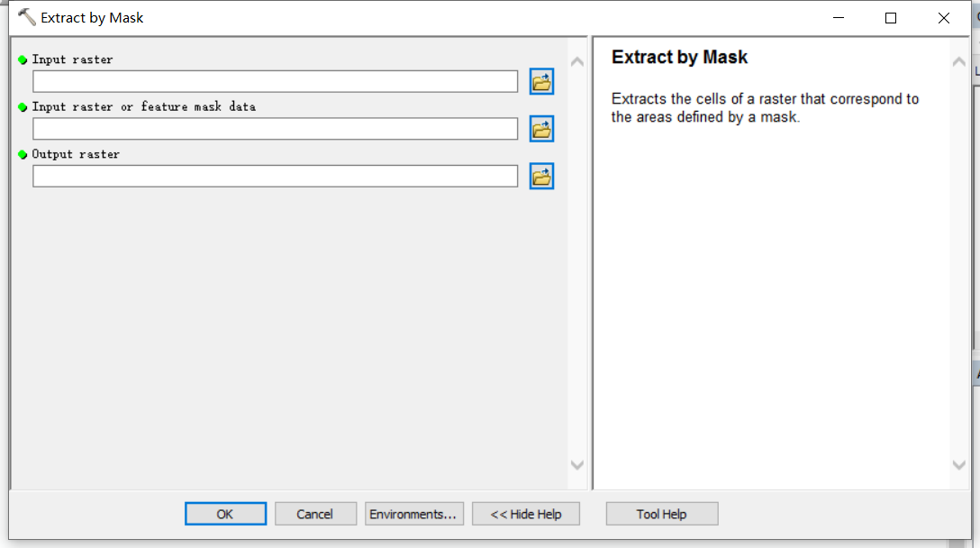Browse for the Output raster location
The image size is (980, 548).
[x=541, y=177]
